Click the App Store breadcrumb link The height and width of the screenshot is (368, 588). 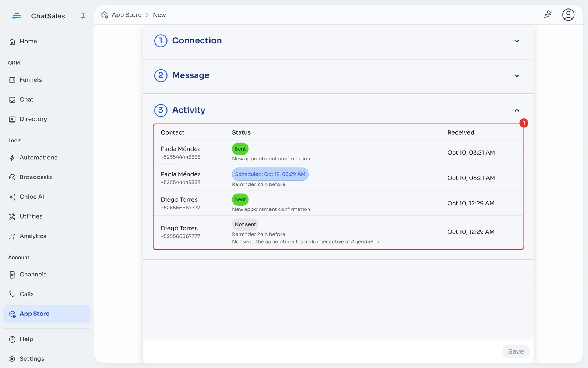click(126, 15)
